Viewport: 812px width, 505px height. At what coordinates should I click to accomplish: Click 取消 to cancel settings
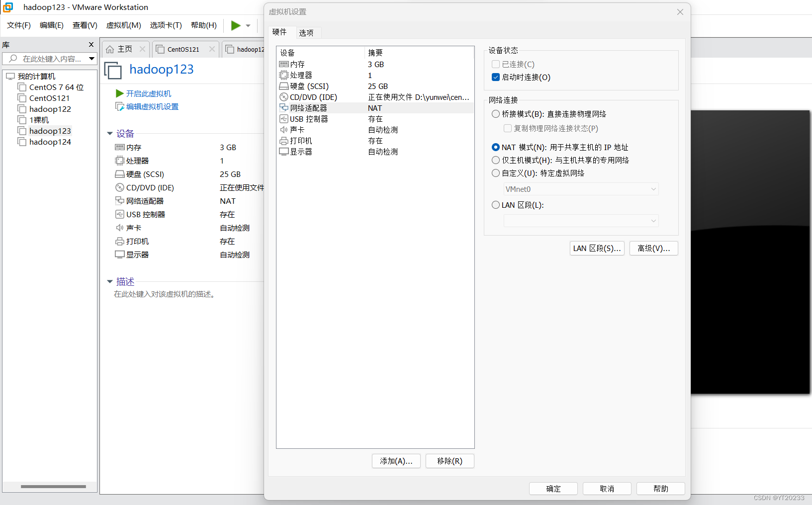click(607, 489)
